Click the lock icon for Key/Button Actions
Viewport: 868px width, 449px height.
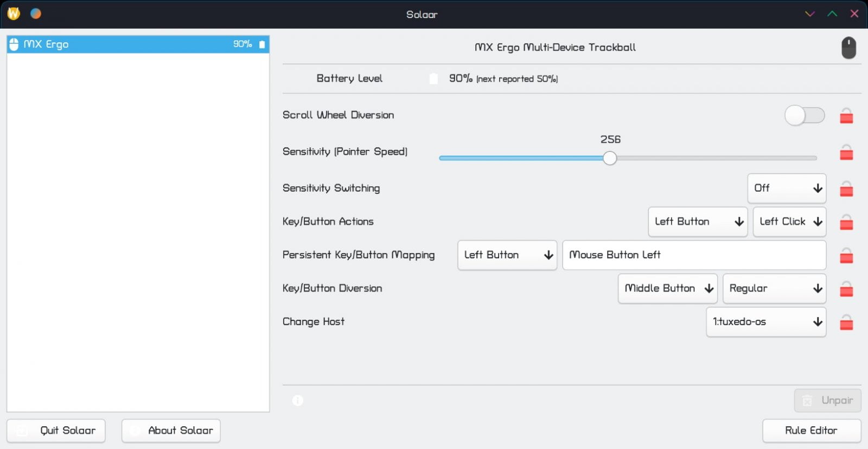click(x=846, y=223)
